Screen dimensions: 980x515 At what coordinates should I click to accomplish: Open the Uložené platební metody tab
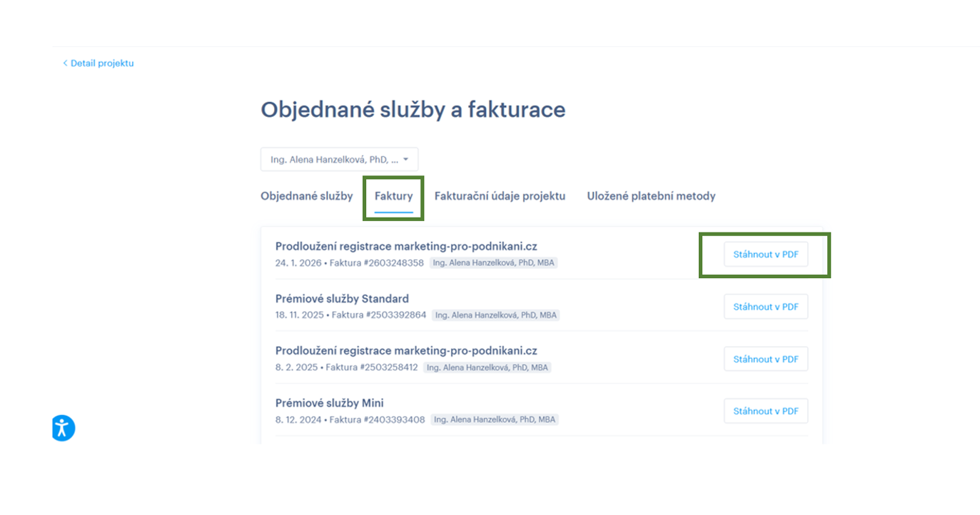(x=651, y=195)
